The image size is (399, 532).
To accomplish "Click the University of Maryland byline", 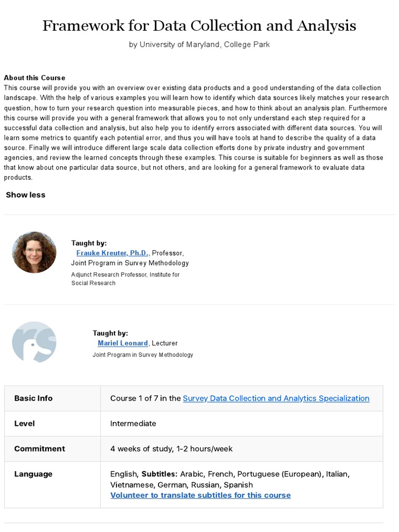I will click(x=199, y=45).
